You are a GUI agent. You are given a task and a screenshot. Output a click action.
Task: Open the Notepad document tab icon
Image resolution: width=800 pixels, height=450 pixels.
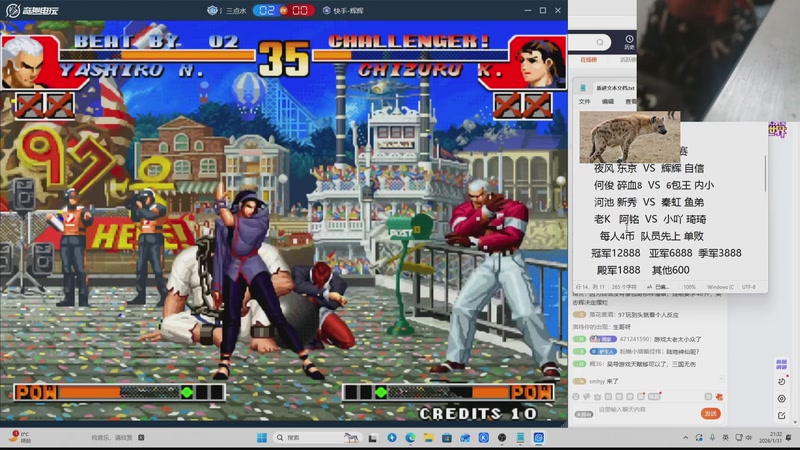point(583,88)
